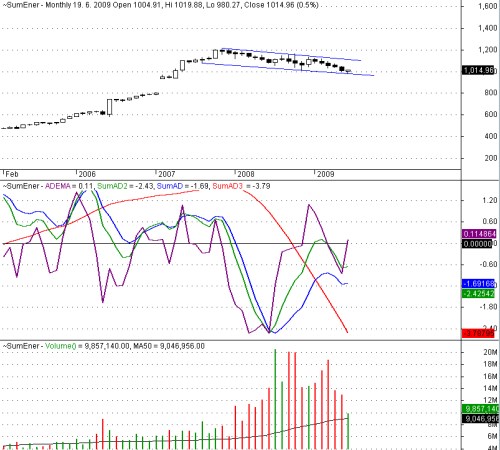This screenshot has width=500, height=450.
Task: Click the MA50 = 9,046,956.00 text
Action: coord(169,346)
